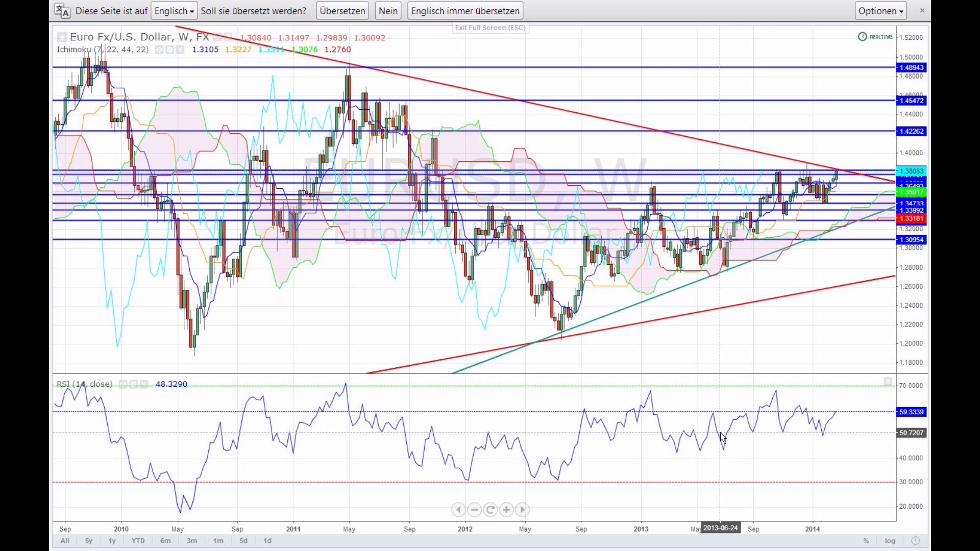Image resolution: width=980 pixels, height=551 pixels.
Task: Zoom in chart with plus control
Action: (506, 510)
